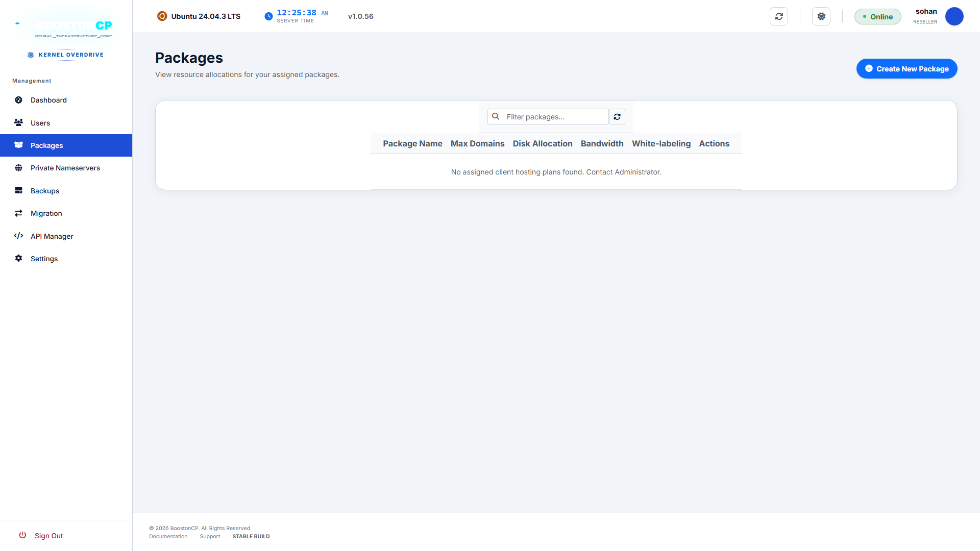Click the Actions column header

pos(714,144)
